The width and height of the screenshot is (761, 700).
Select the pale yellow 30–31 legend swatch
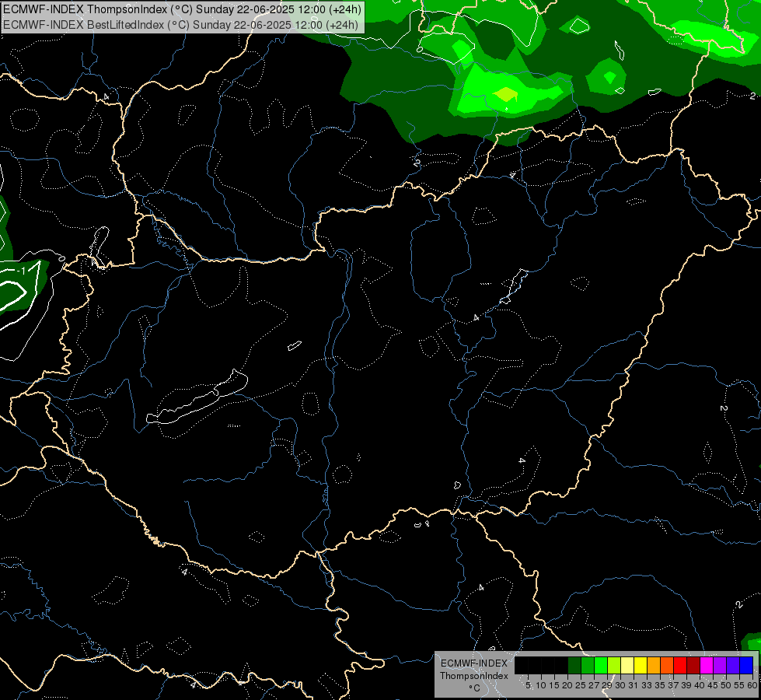tap(627, 666)
